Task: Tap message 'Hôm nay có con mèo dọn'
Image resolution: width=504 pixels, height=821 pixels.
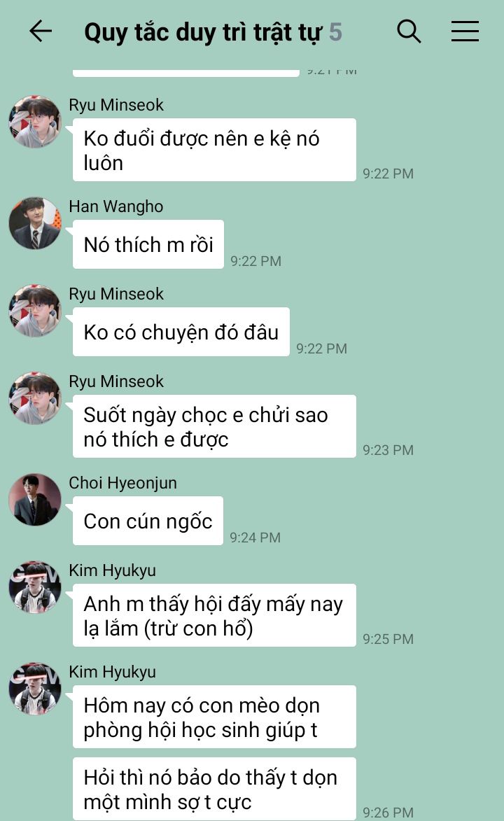Action: 214,717
